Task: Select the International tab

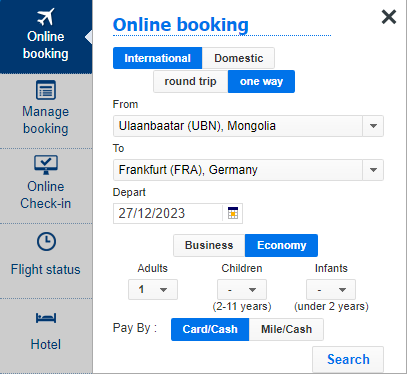Action: coord(157,58)
